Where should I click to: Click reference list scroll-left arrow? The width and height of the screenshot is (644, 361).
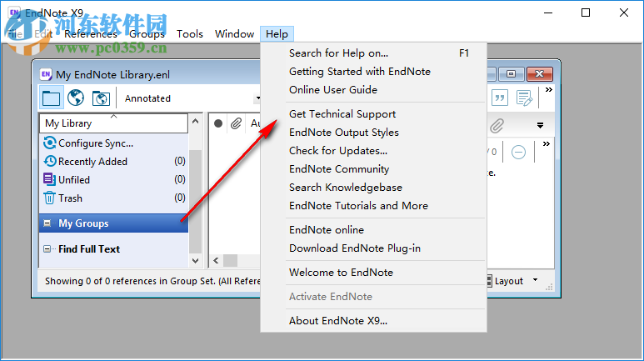pyautogui.click(x=216, y=261)
